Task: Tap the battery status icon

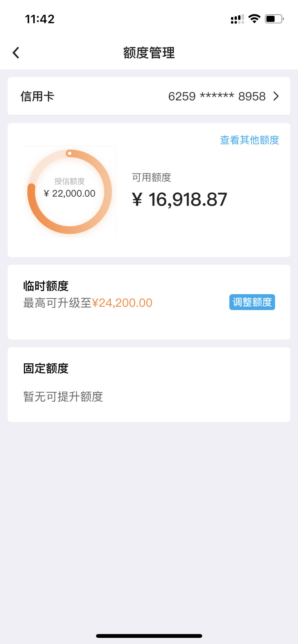Action: pos(274,19)
